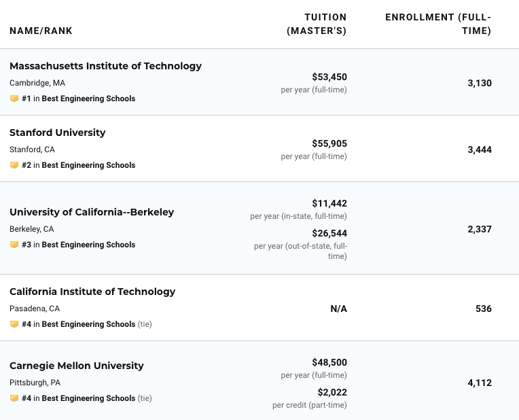Open the Stanford University school link
This screenshot has height=420, width=519.
click(58, 133)
